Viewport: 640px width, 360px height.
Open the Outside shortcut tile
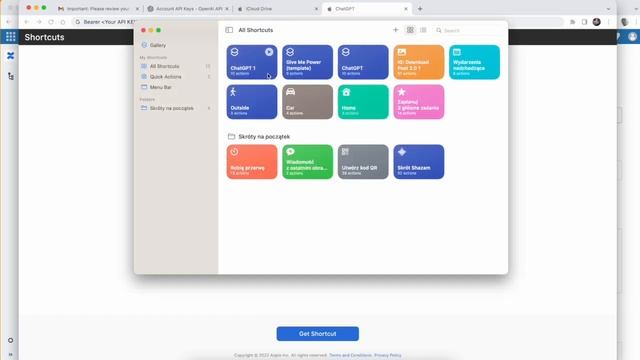click(x=252, y=102)
